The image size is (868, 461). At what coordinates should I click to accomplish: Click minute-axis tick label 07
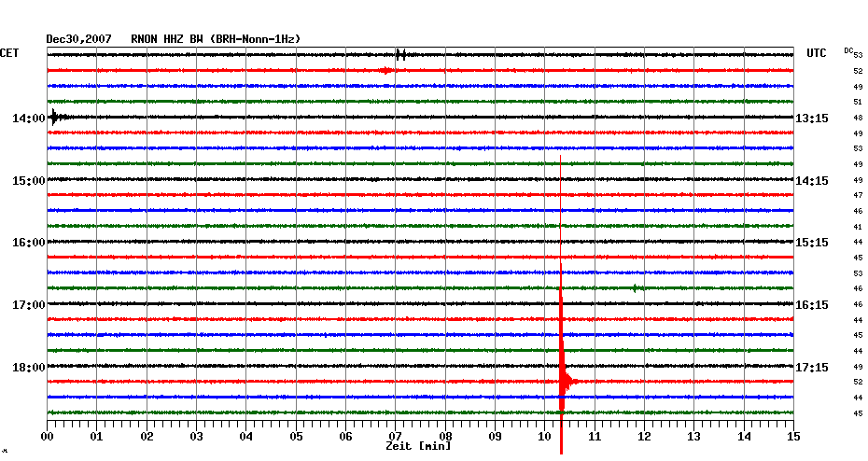coord(395,437)
